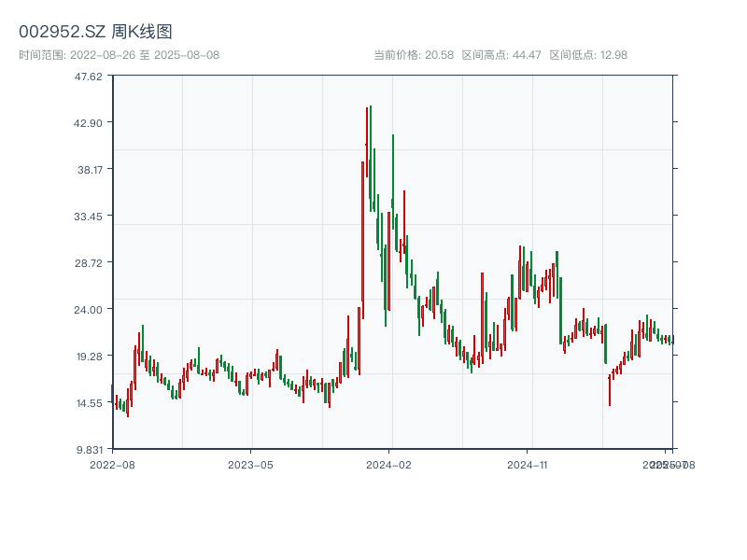Image resolution: width=747 pixels, height=560 pixels.
Task: Click the 2022-08 x-axis date label
Action: click(112, 464)
